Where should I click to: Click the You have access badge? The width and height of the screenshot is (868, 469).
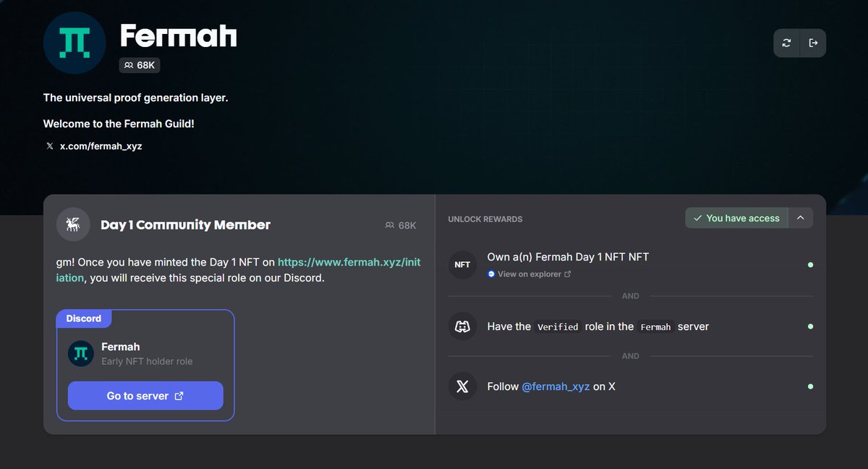[736, 218]
